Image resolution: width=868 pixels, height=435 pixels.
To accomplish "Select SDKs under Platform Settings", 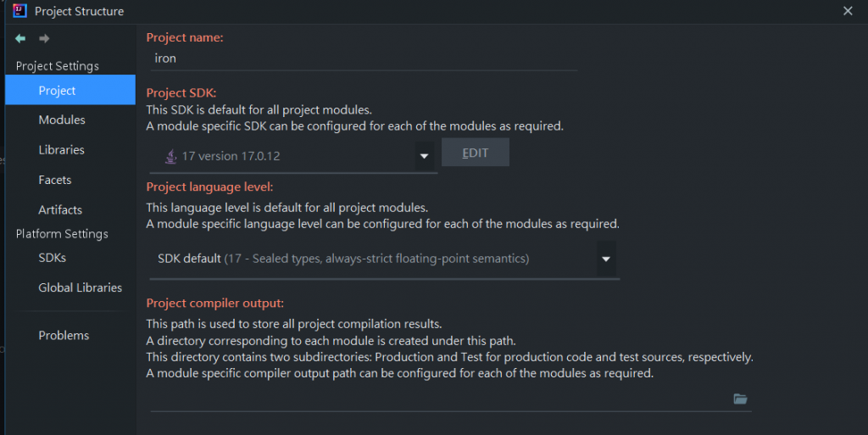I will [52, 258].
